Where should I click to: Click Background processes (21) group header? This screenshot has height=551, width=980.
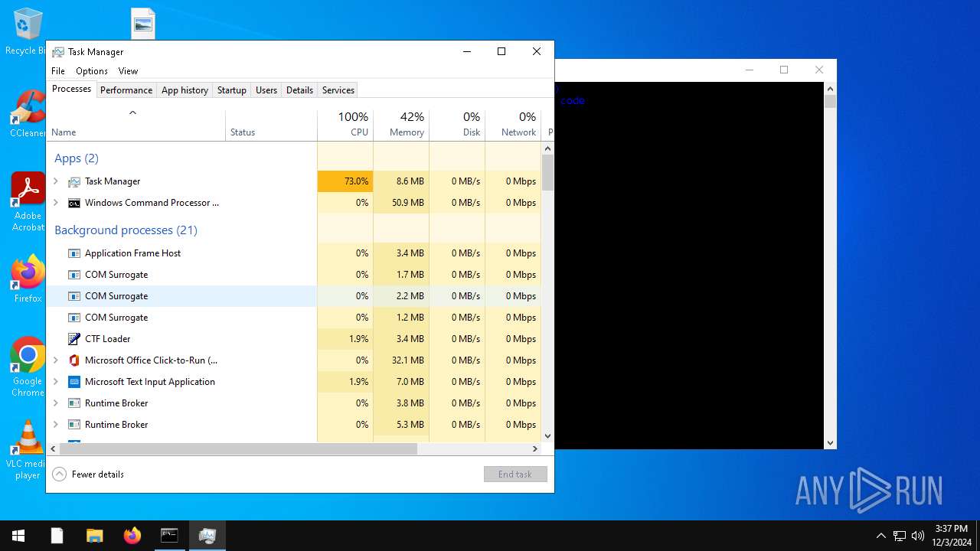click(x=126, y=230)
